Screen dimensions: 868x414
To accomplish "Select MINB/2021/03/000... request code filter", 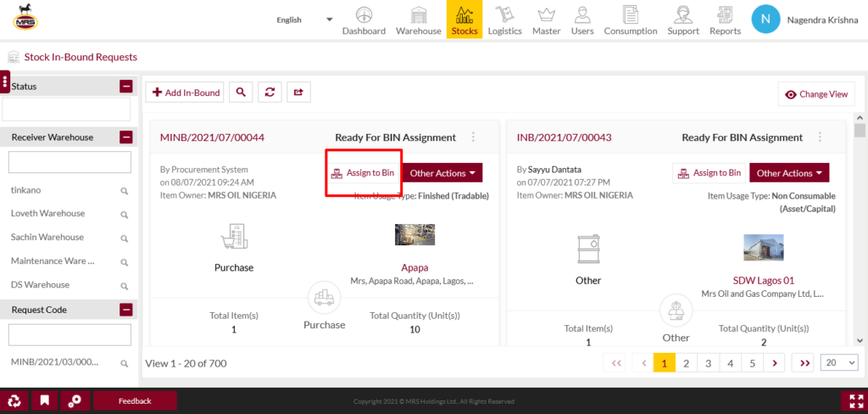I will [55, 362].
